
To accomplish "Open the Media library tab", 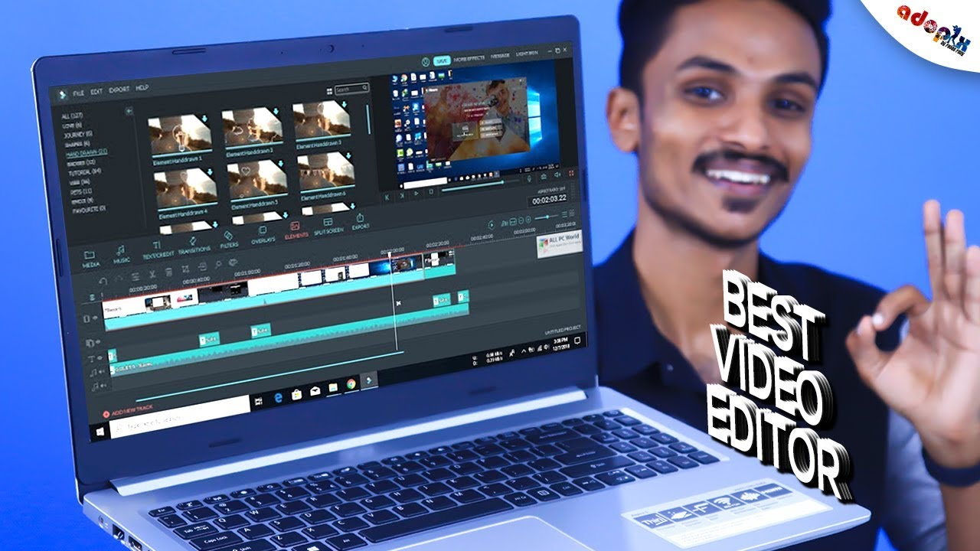I will point(90,258).
